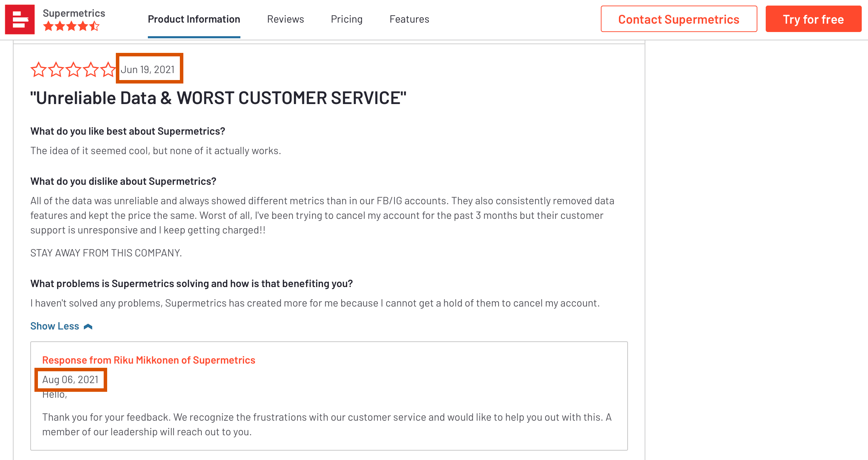Click the upward chevron beside Show Less
Viewport: 868px width, 460px height.
(x=88, y=326)
